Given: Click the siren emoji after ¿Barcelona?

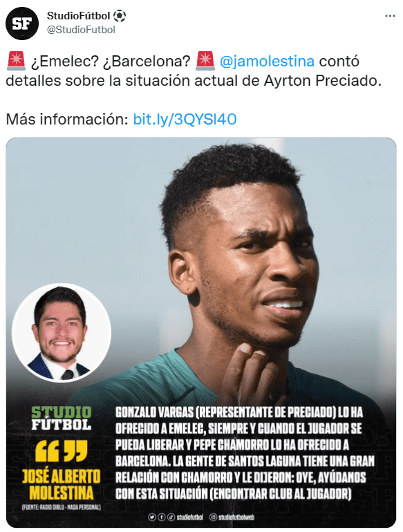Looking at the screenshot, I should click(205, 61).
